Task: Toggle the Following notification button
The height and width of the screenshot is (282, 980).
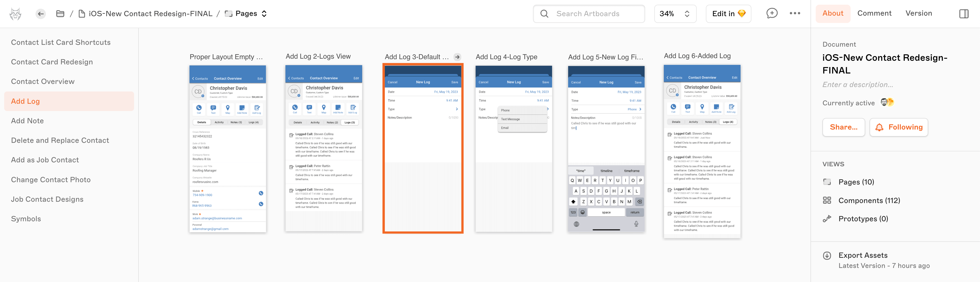Action: click(899, 127)
